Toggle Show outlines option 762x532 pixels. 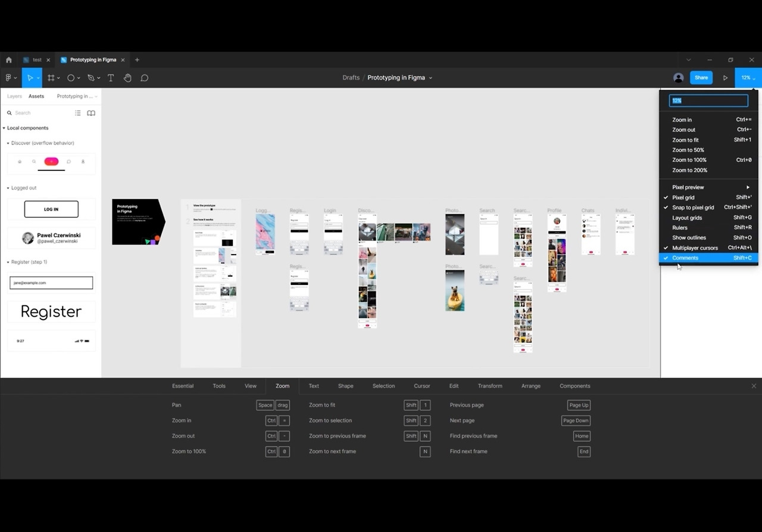click(x=708, y=238)
